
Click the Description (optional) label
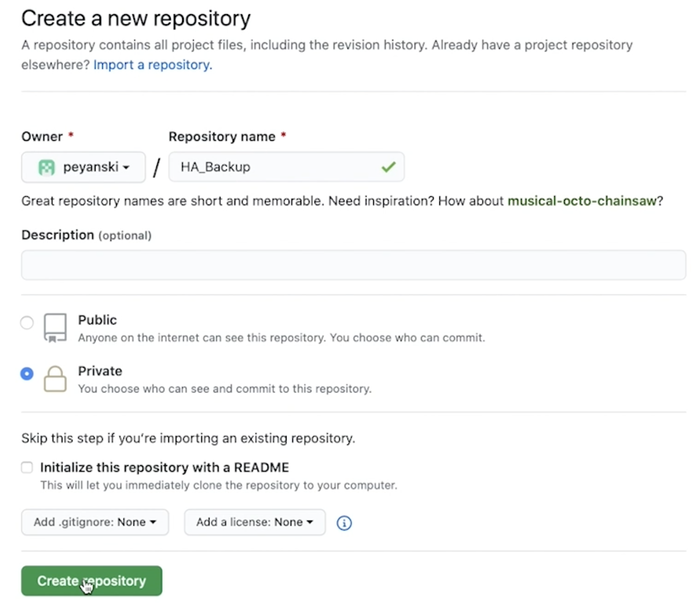[86, 235]
